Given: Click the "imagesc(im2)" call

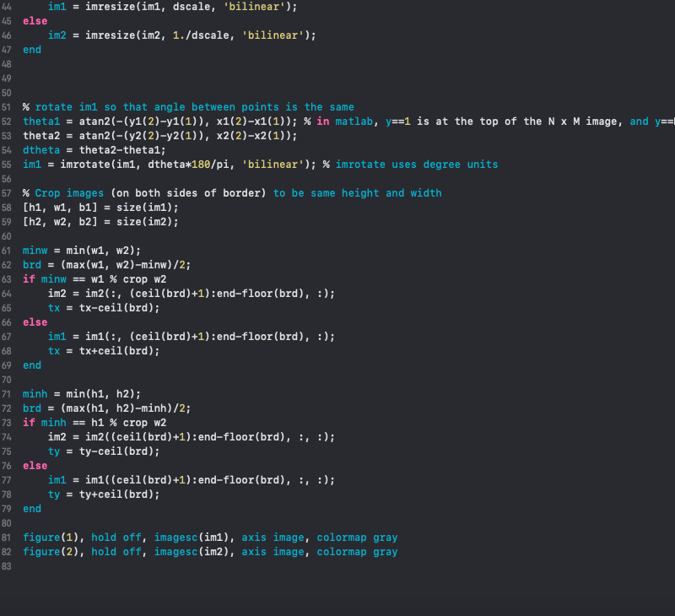Looking at the screenshot, I should [192, 552].
